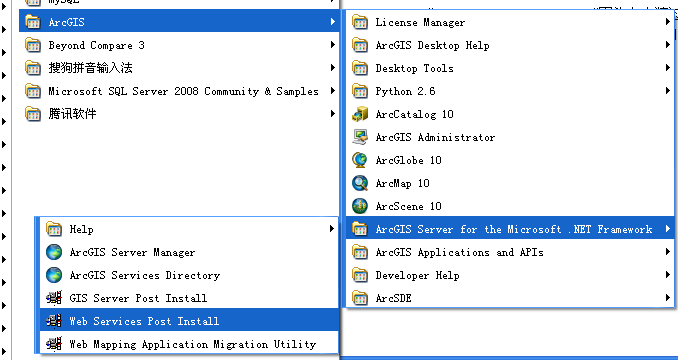
Task: Open ArcGIS Applications and APIs entry
Action: coord(510,252)
